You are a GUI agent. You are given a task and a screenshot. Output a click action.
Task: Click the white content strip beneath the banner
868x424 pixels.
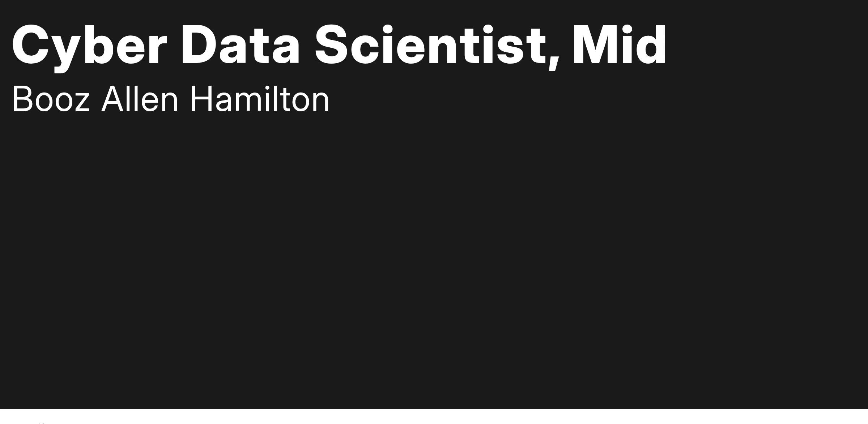[x=434, y=416]
